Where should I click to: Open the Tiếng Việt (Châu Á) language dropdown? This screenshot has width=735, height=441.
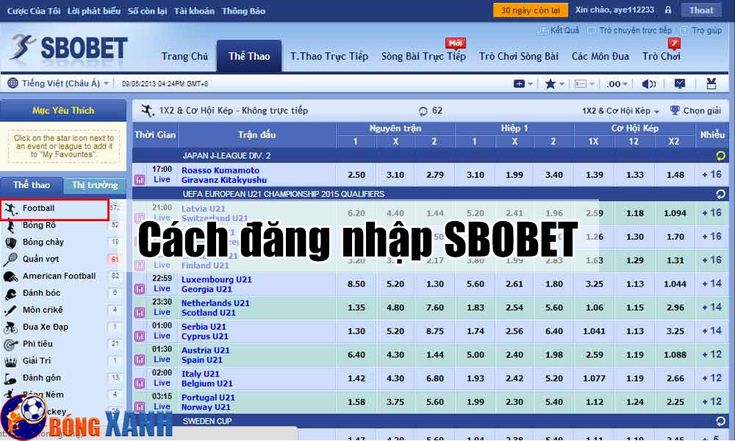[x=59, y=83]
